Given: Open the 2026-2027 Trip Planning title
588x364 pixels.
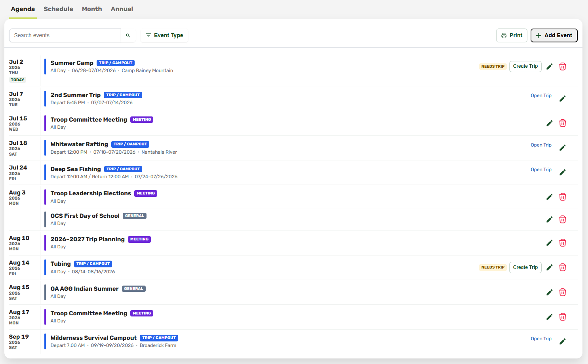Looking at the screenshot, I should [88, 239].
